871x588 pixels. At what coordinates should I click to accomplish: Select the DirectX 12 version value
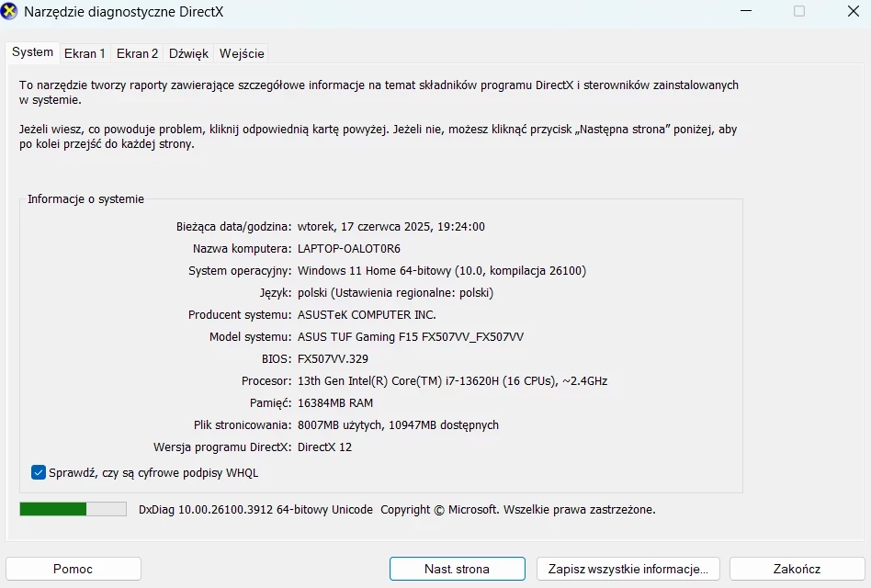pyautogui.click(x=324, y=447)
